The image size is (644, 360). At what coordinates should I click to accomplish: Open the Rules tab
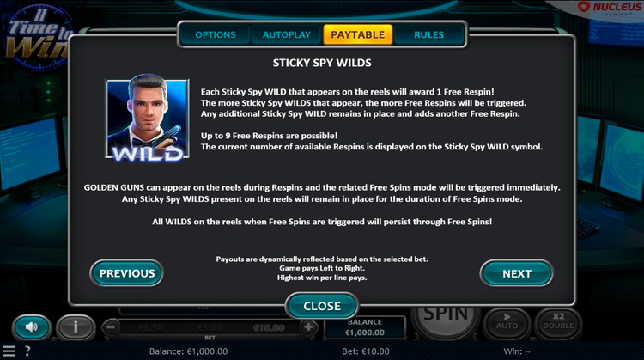point(428,34)
